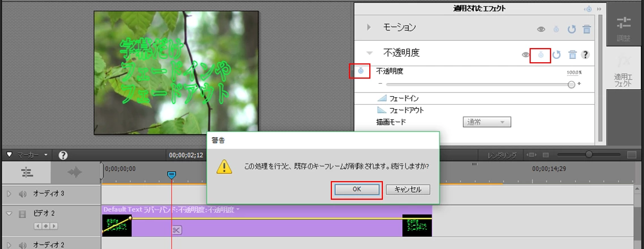
Task: Increase opacity with the plus button
Action: tap(579, 84)
